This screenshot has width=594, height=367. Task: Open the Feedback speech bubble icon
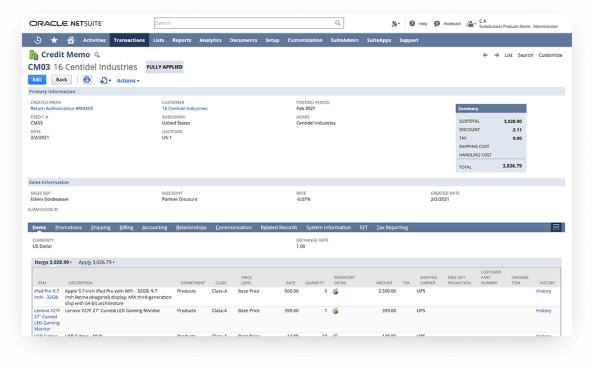[437, 23]
